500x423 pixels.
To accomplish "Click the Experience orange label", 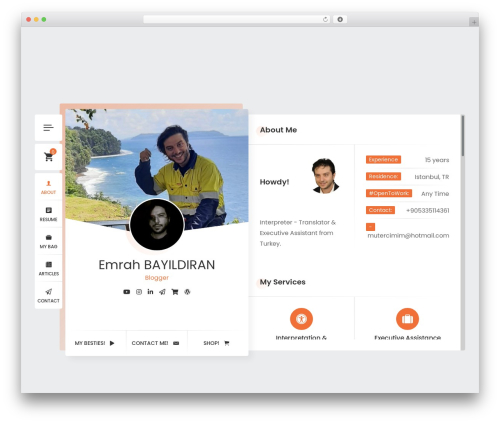I will click(383, 160).
